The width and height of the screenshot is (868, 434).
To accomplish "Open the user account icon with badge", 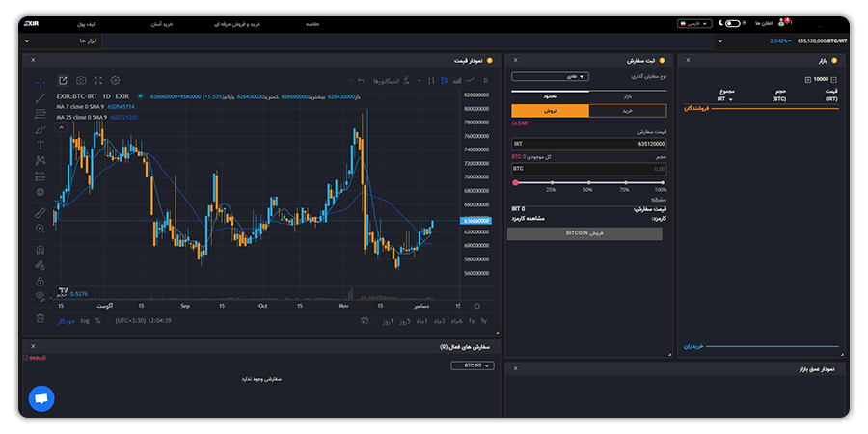I will [x=782, y=23].
